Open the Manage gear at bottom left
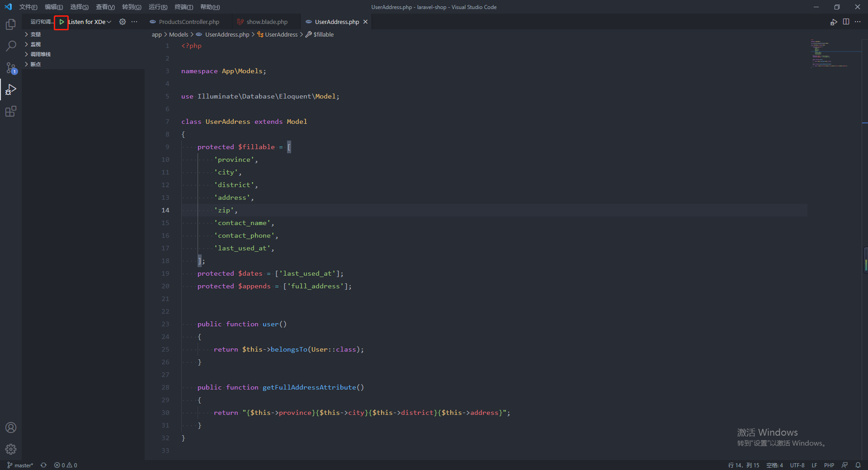 (11, 449)
